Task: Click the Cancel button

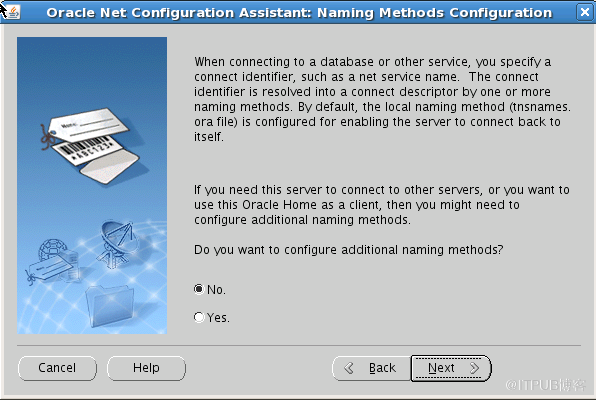Action: [x=57, y=368]
